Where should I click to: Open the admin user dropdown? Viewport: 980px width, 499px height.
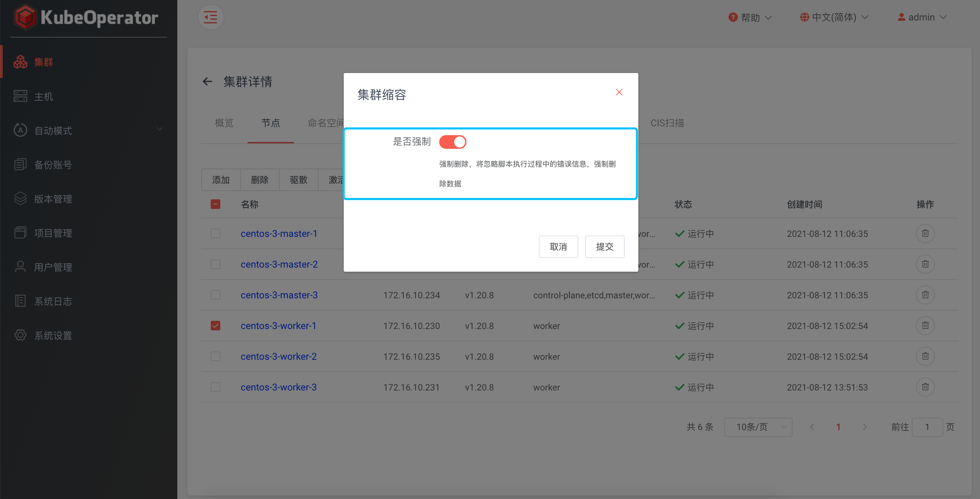coord(922,17)
